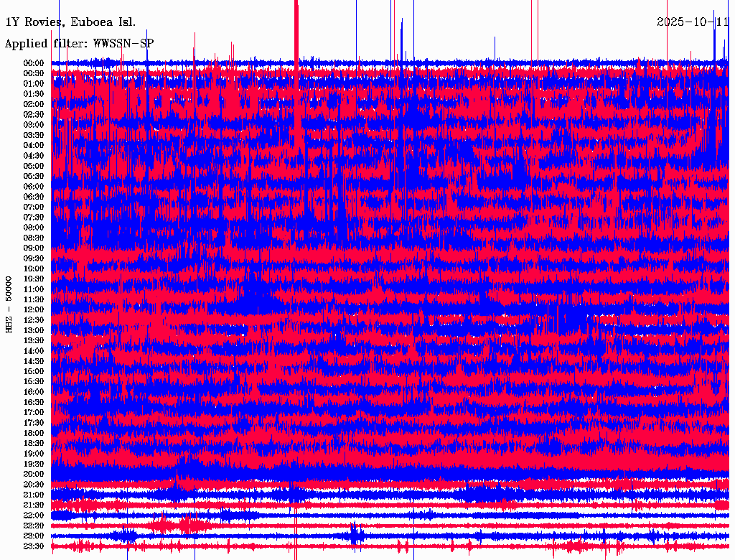This screenshot has height=560, width=735.
Task: Click the 00:30 time label
Action: (34, 74)
